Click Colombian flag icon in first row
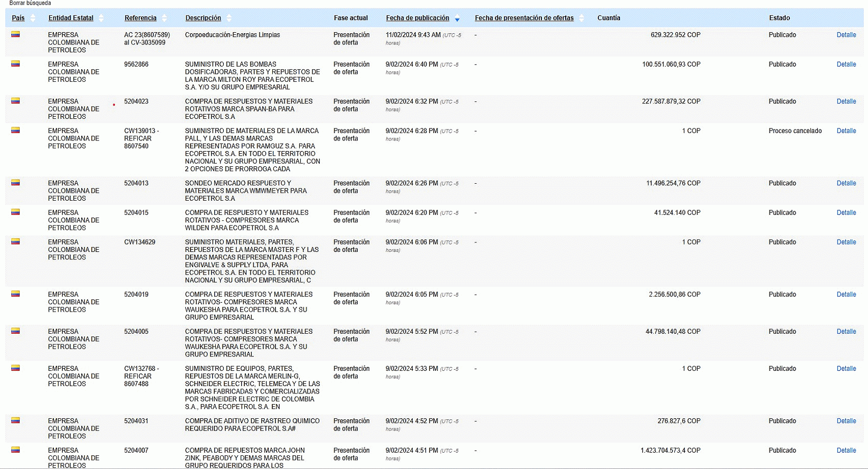The image size is (868, 469). pyautogui.click(x=16, y=34)
